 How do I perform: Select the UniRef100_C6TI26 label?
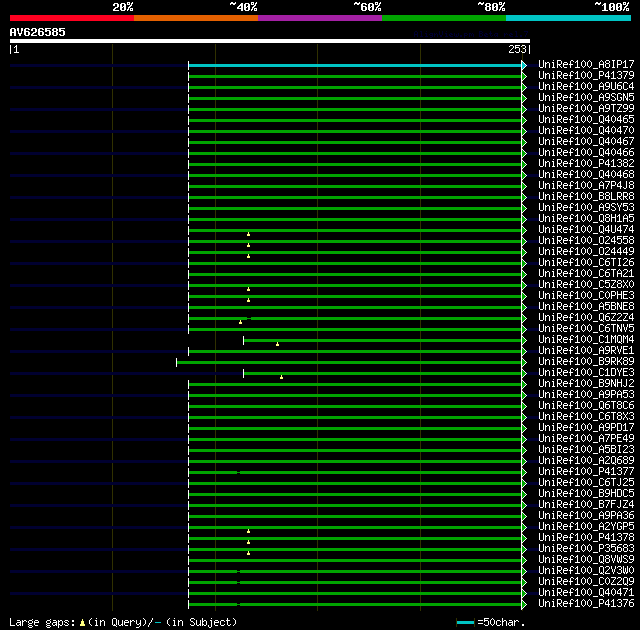586,262
